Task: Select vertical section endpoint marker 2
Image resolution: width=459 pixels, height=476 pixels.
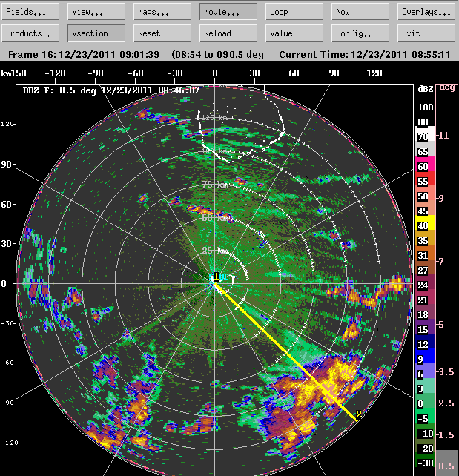Action: 358,414
